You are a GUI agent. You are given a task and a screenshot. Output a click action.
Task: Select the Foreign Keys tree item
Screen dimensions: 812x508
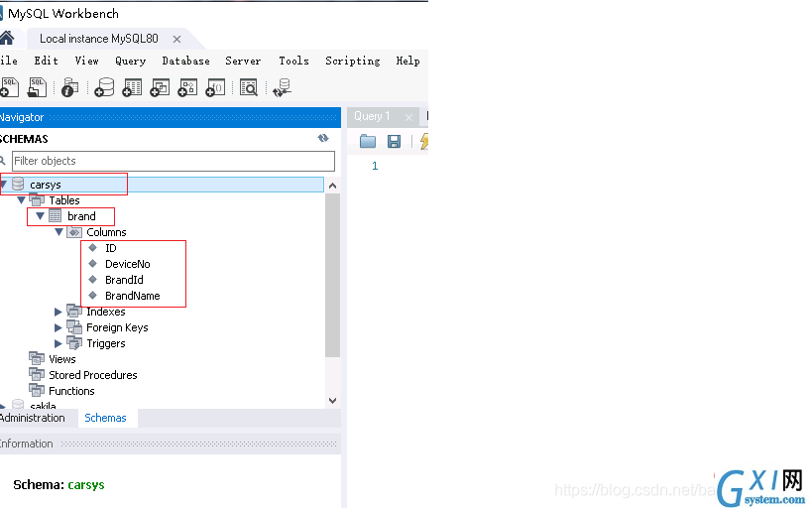coord(117,327)
